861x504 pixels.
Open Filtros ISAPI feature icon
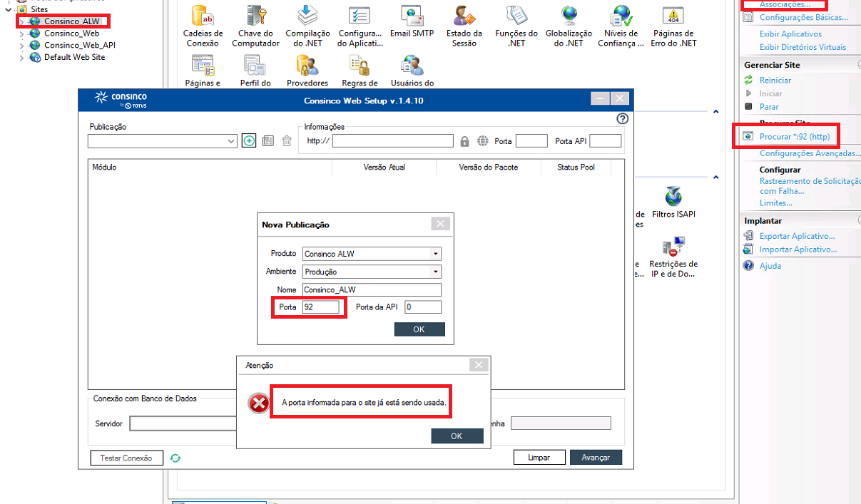point(673,197)
